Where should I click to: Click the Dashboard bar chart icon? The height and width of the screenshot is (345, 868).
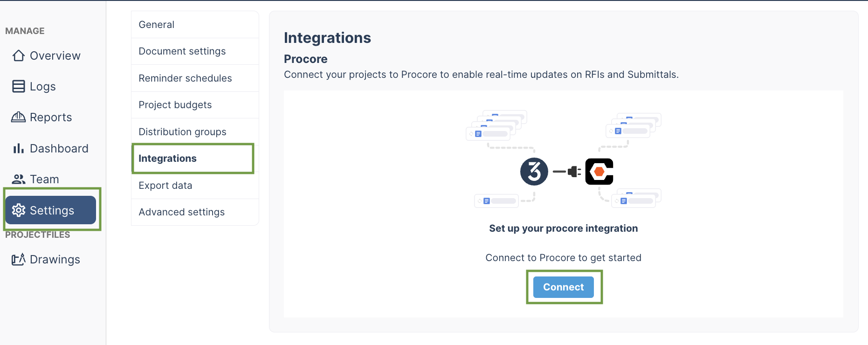(x=19, y=148)
